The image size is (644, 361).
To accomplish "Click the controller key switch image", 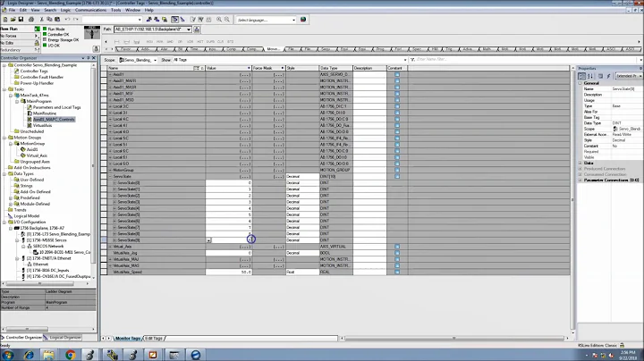I will [x=92, y=33].
